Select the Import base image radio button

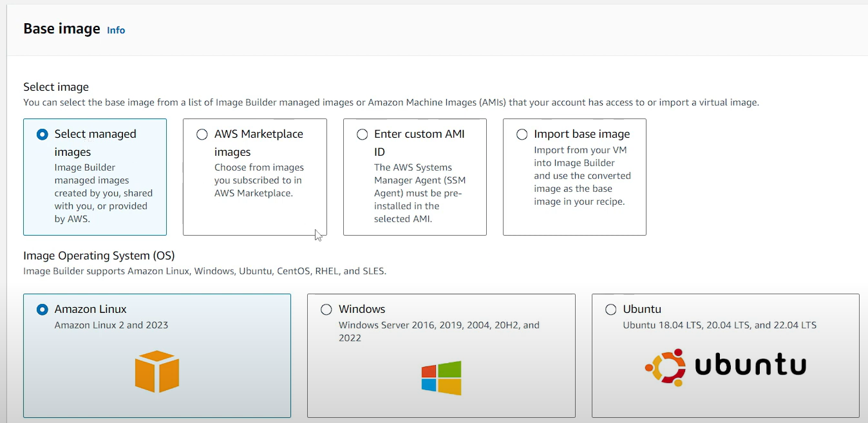tap(522, 135)
